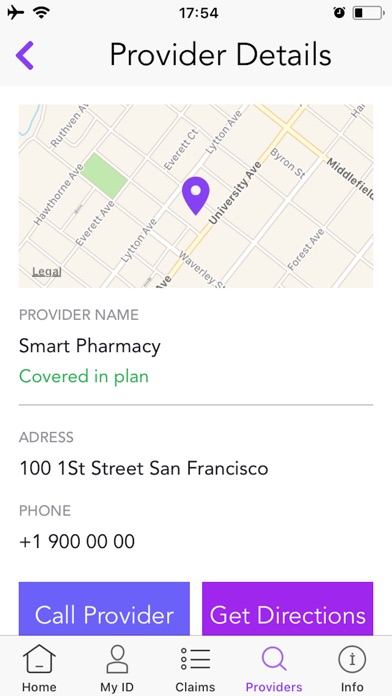392x696 pixels.
Task: Tap the Covered in plan status text
Action: coord(84,376)
